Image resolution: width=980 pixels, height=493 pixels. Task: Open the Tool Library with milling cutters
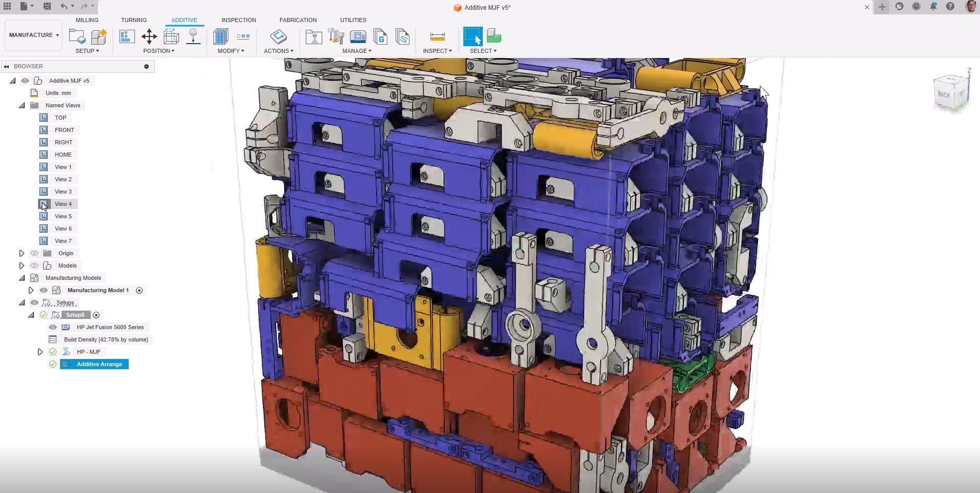pos(336,36)
